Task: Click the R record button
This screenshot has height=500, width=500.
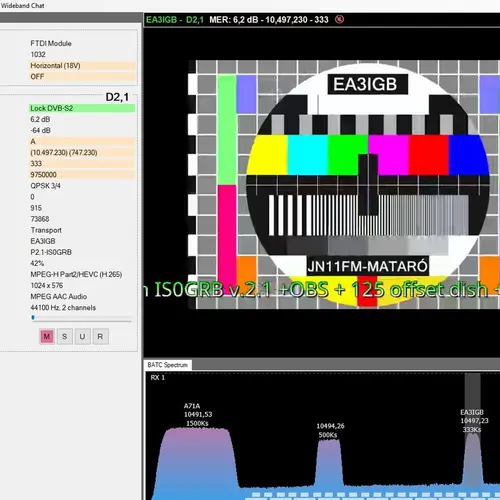Action: tap(100, 337)
